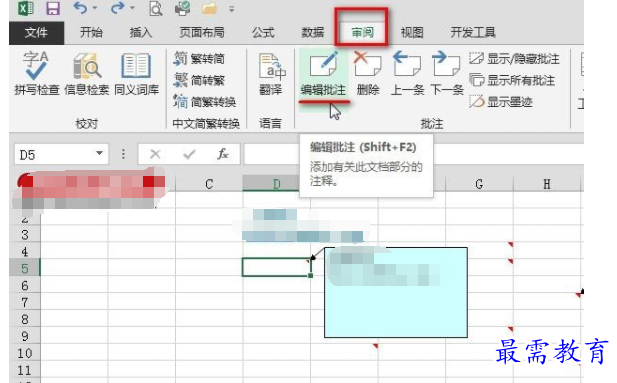This screenshot has width=617, height=383.
Task: Expand the Undo history dropdown arrow
Action: pos(95,8)
